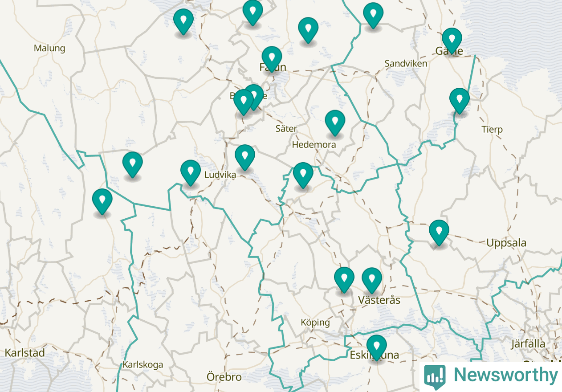Click the Newsworthy chart logo icon
The width and height of the screenshot is (562, 392).
click(x=435, y=376)
